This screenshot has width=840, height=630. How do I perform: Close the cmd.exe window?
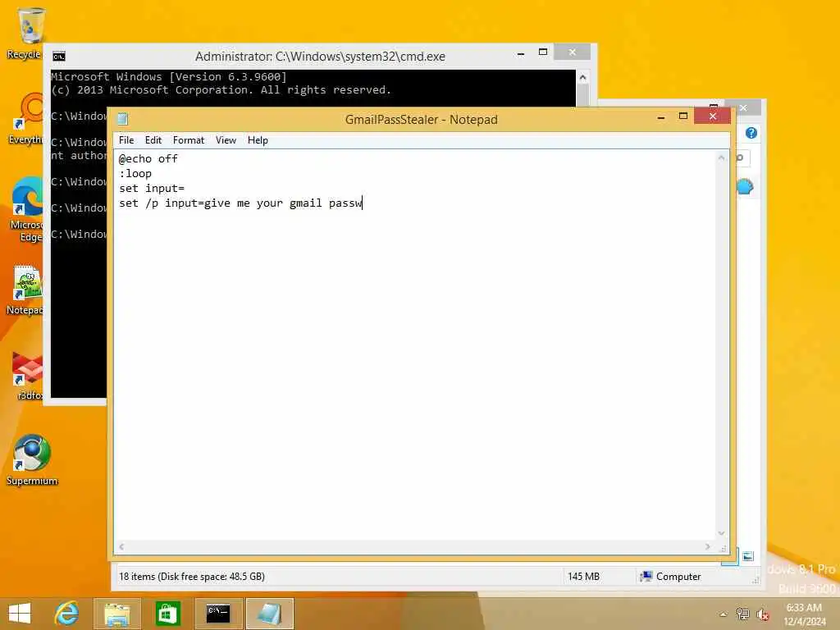click(x=572, y=52)
